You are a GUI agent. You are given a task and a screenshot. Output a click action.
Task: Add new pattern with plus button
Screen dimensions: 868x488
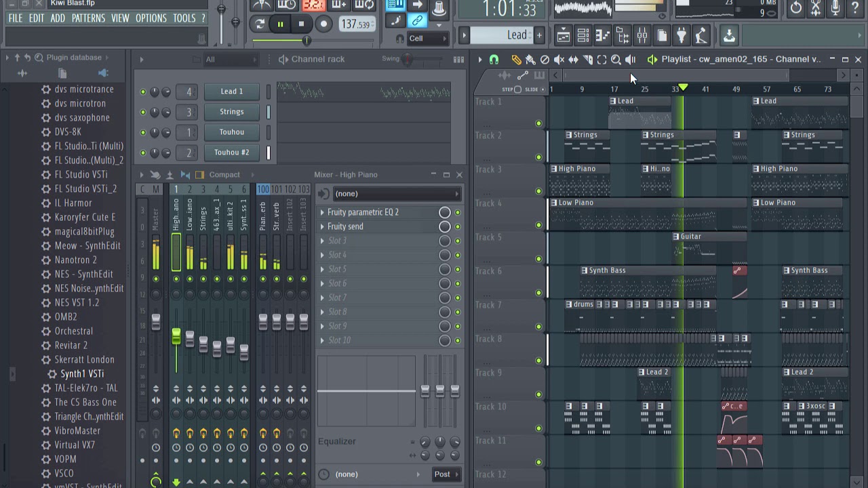pyautogui.click(x=539, y=35)
